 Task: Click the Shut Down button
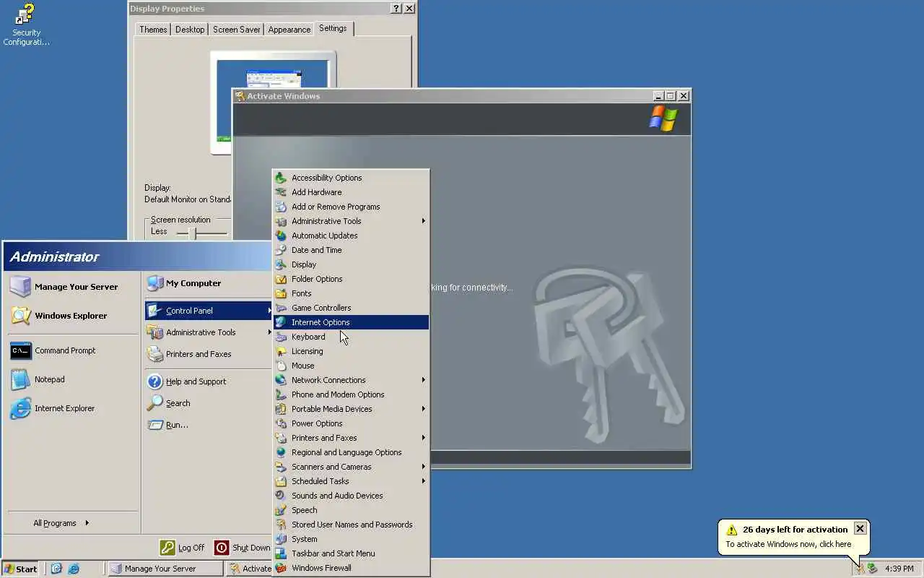(x=243, y=548)
